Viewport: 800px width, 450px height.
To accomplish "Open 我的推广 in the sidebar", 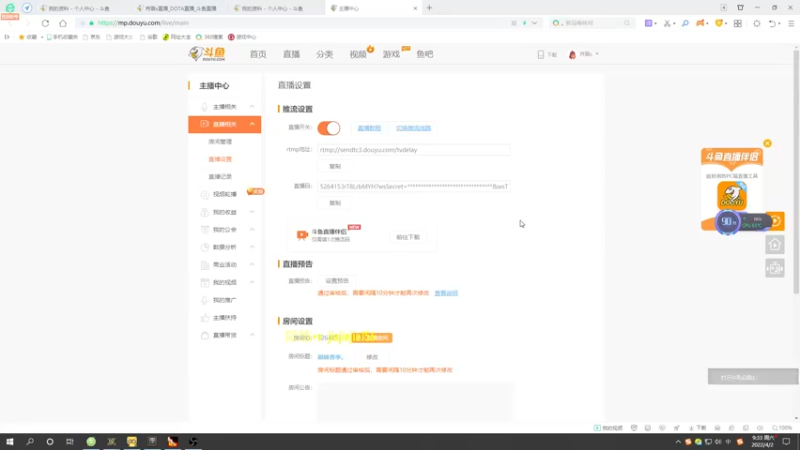I will pyautogui.click(x=224, y=300).
